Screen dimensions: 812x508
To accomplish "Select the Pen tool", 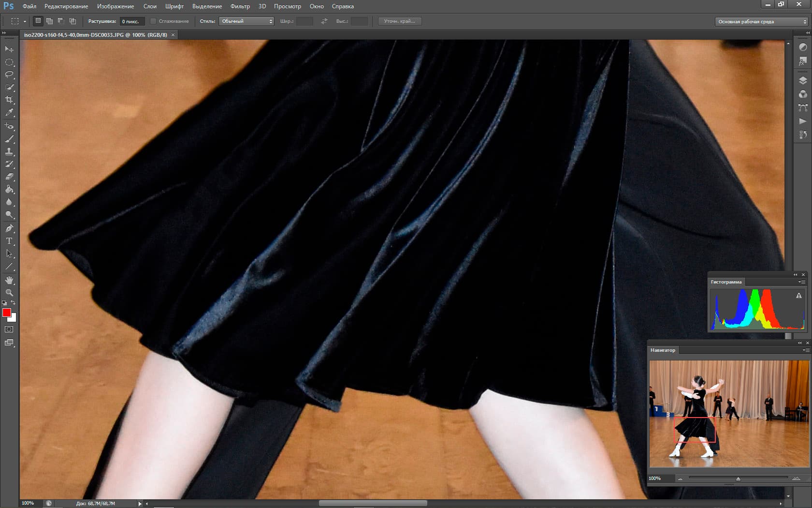I will (x=9, y=228).
